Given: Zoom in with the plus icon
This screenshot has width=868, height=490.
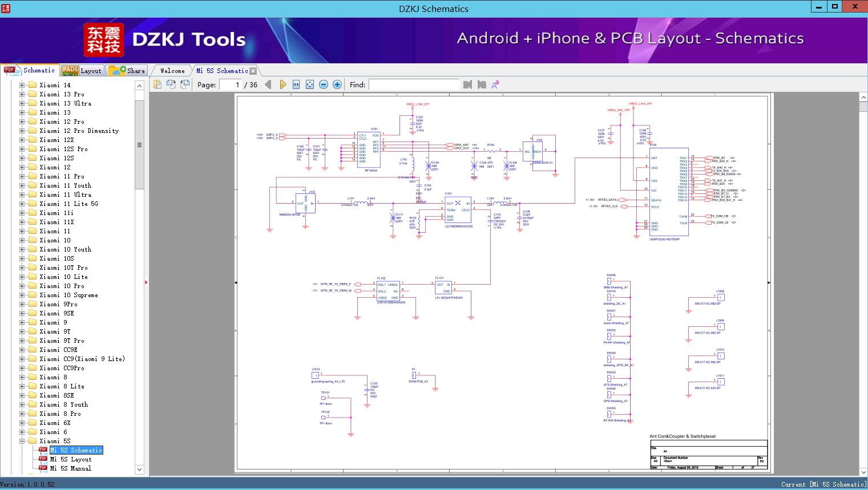Looking at the screenshot, I should 337,84.
